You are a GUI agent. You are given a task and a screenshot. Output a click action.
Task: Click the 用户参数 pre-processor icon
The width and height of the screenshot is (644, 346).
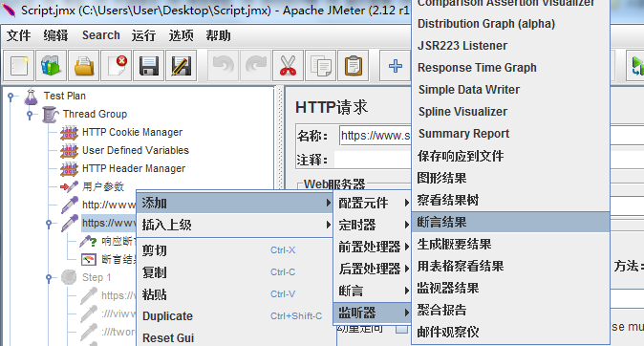[x=69, y=186]
